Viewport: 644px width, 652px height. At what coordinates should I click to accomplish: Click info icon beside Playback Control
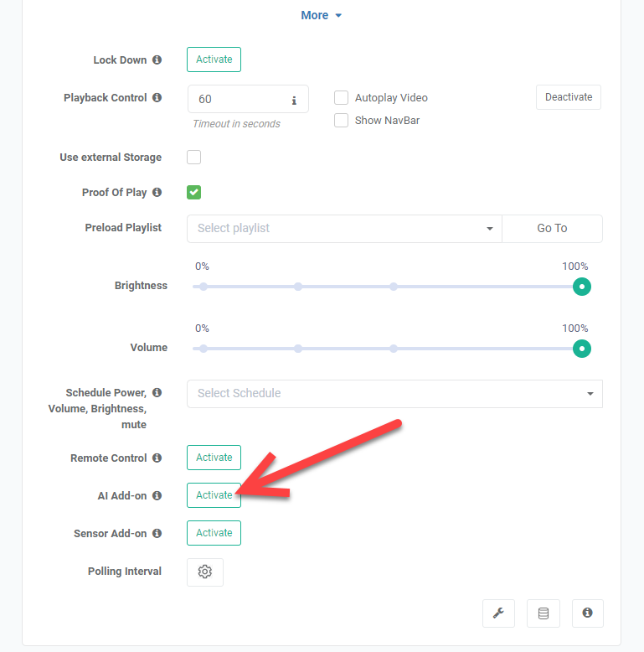coord(157,98)
